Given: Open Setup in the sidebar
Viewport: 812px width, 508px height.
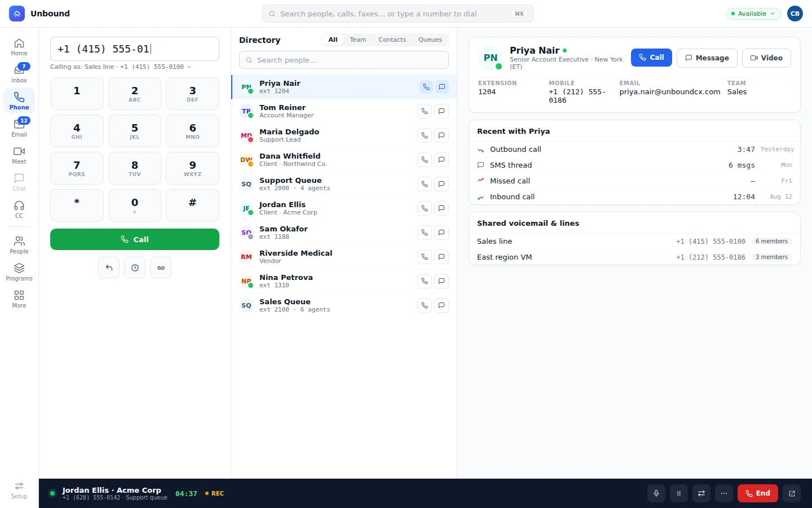Looking at the screenshot, I should click(19, 490).
